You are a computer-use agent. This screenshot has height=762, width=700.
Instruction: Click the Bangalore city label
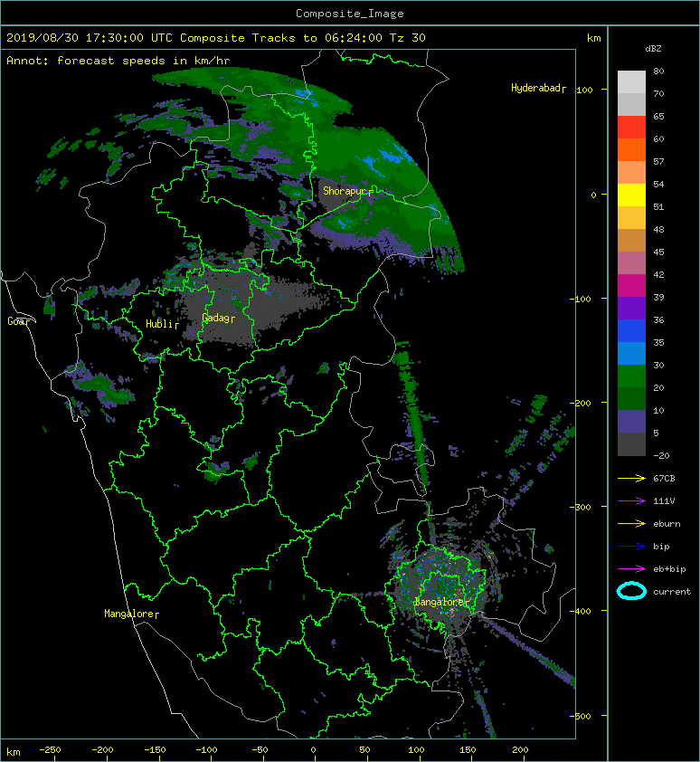(440, 602)
